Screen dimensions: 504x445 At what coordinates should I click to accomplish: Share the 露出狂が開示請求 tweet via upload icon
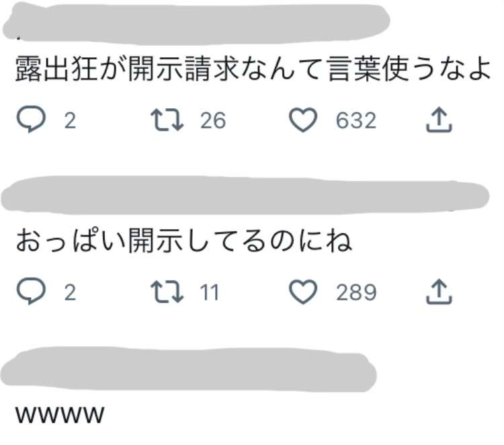click(x=439, y=120)
